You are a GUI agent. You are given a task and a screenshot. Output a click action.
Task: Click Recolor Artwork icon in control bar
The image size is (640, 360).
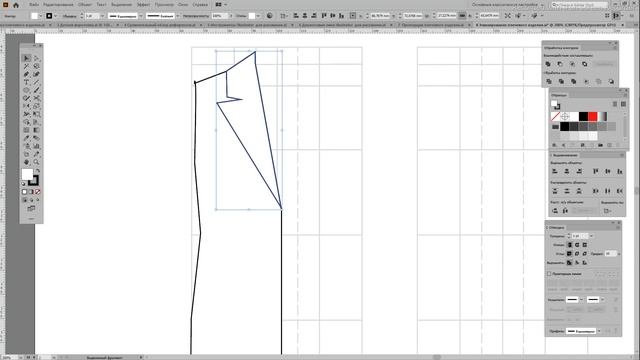pyautogui.click(x=269, y=16)
